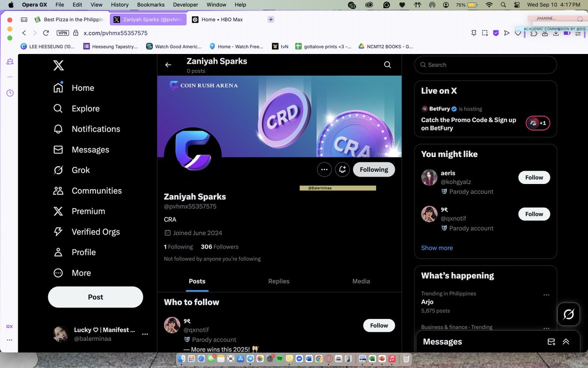Expand the Messages drawer
This screenshot has width=588, height=368.
tap(566, 342)
